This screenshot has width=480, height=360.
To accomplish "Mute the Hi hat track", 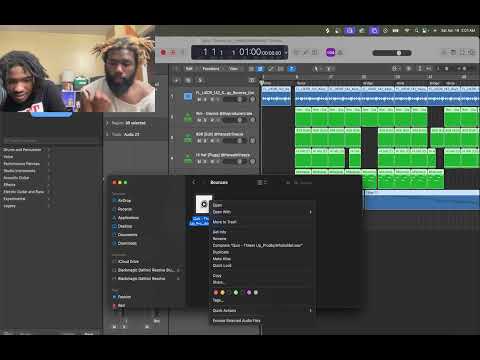I will [199, 162].
